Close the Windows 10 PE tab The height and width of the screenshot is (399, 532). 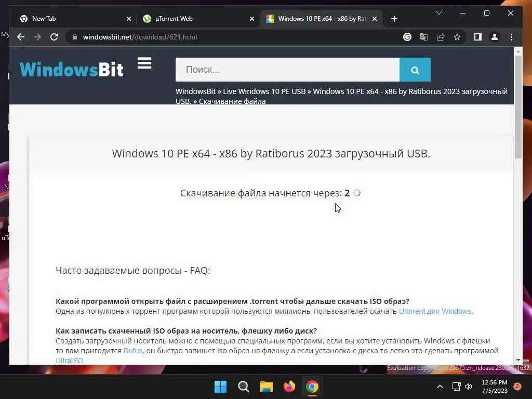(x=375, y=19)
